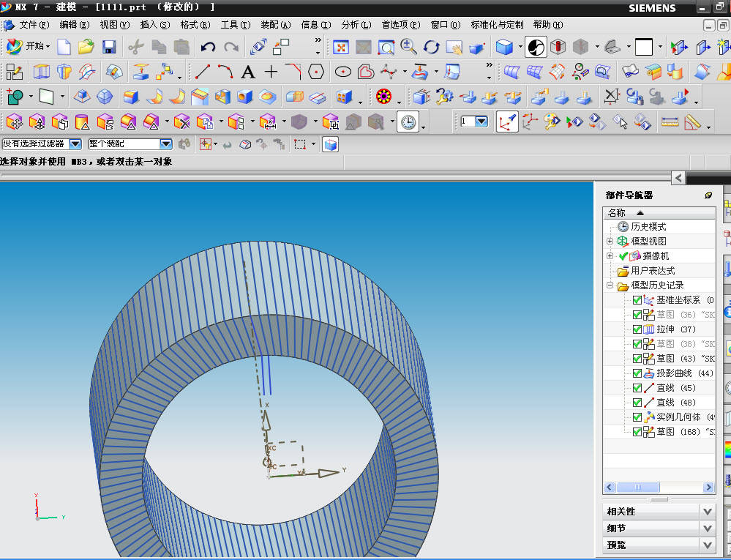This screenshot has width=731, height=560.
Task: Open the work layer number dropdown
Action: [x=481, y=122]
